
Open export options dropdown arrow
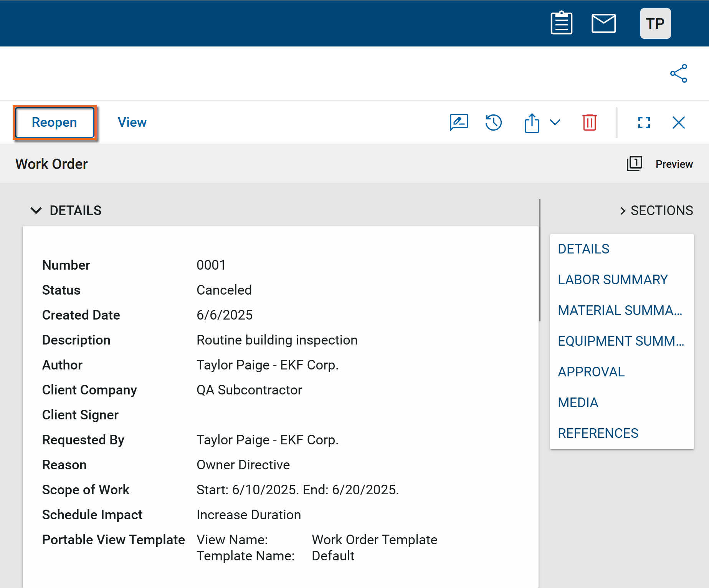point(555,123)
